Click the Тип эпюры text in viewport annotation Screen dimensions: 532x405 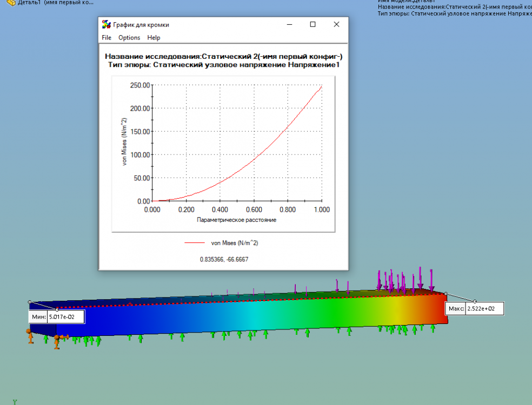[455, 13]
